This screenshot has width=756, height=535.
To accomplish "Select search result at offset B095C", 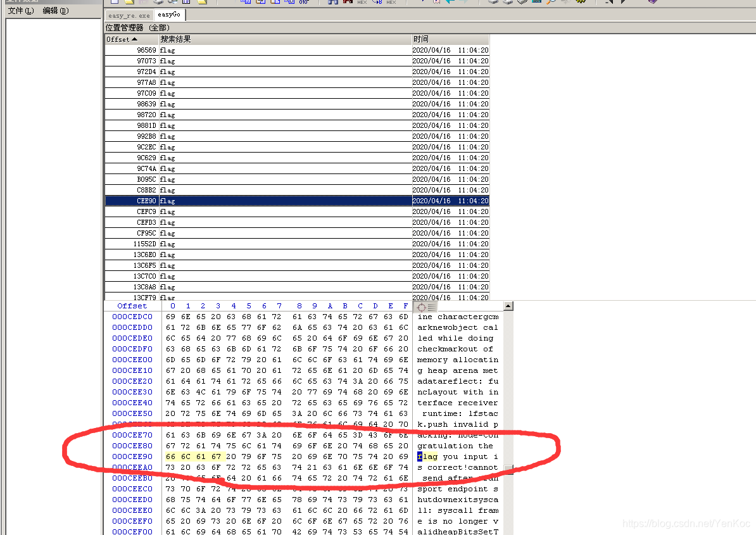I will (x=297, y=179).
